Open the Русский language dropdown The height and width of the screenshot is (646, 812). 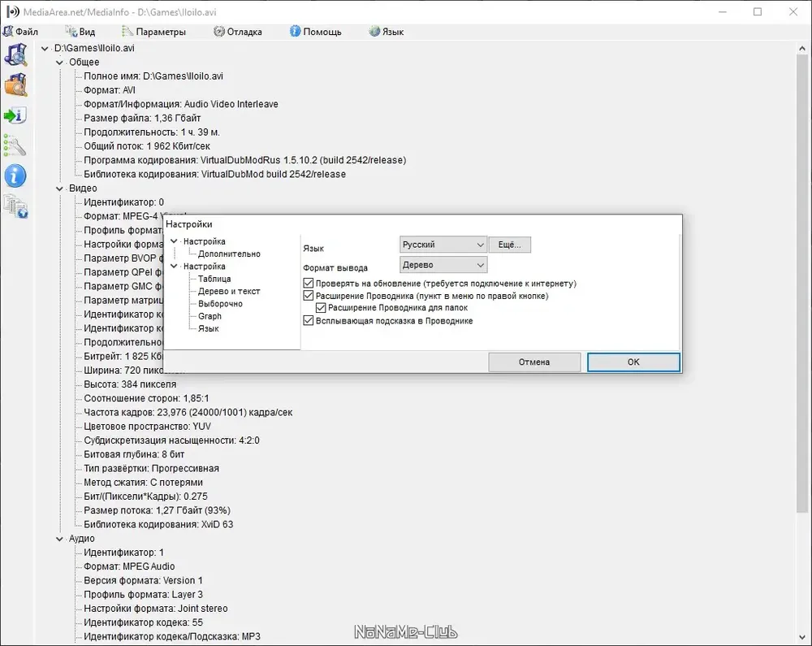(443, 245)
